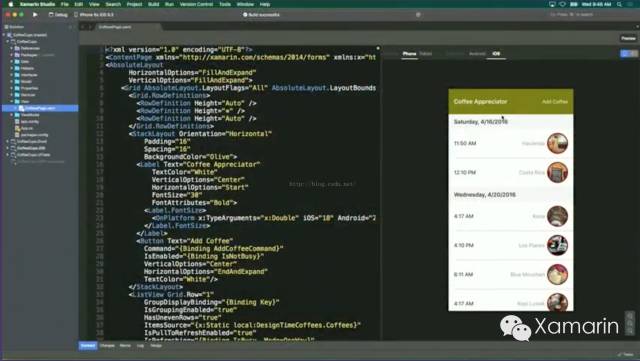Open the Version Control menu
Screen dimensions: 640x361
[196, 4]
